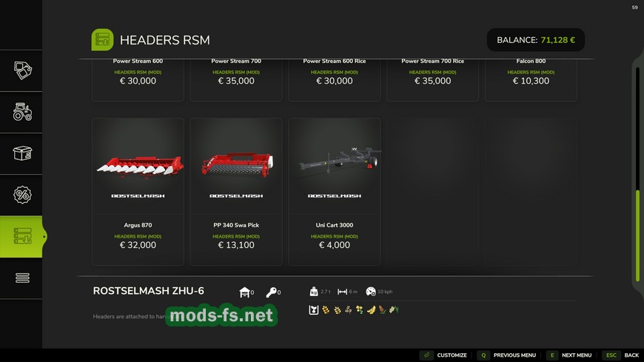Click the ESC Back button

[x=620, y=355]
